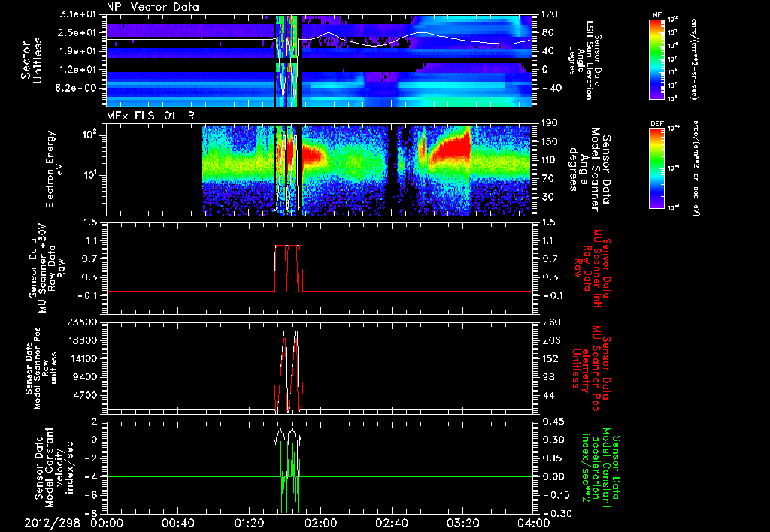The image size is (770, 532).
Task: Click the '98' telemetry axis value
Action: click(x=547, y=377)
